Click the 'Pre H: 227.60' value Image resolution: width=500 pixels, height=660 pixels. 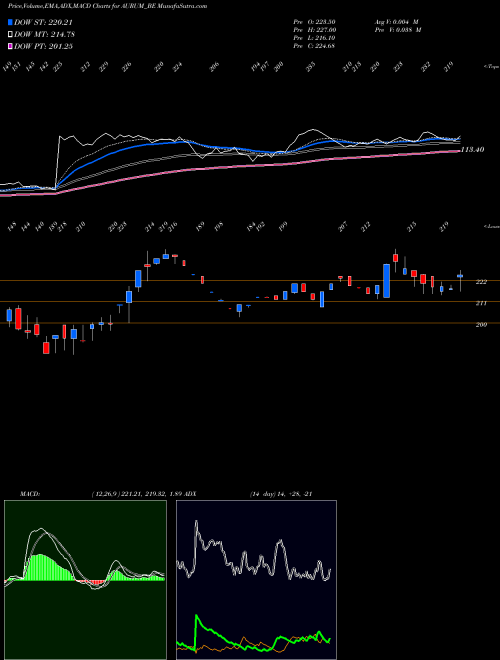[x=314, y=30]
